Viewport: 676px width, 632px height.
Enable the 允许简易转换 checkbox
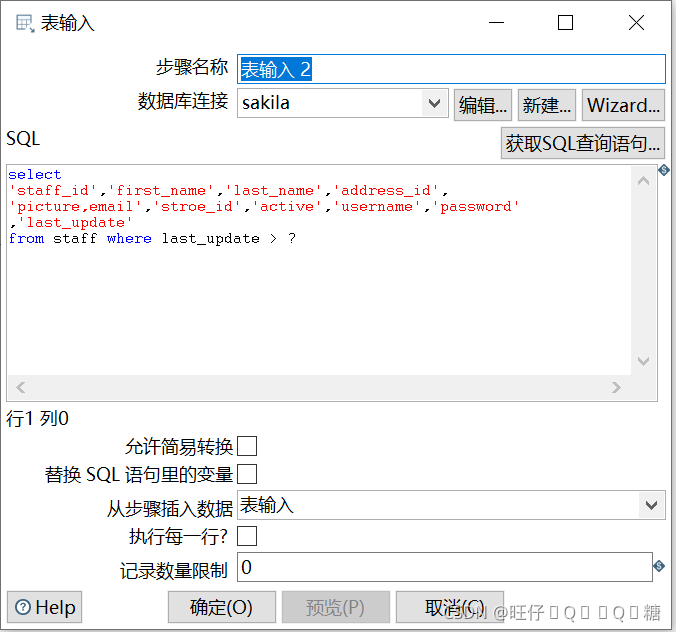(247, 446)
